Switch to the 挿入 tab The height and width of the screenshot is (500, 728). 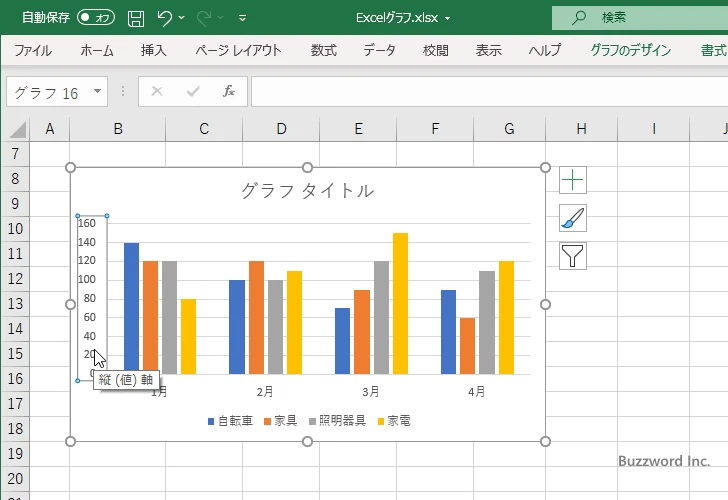click(x=154, y=50)
